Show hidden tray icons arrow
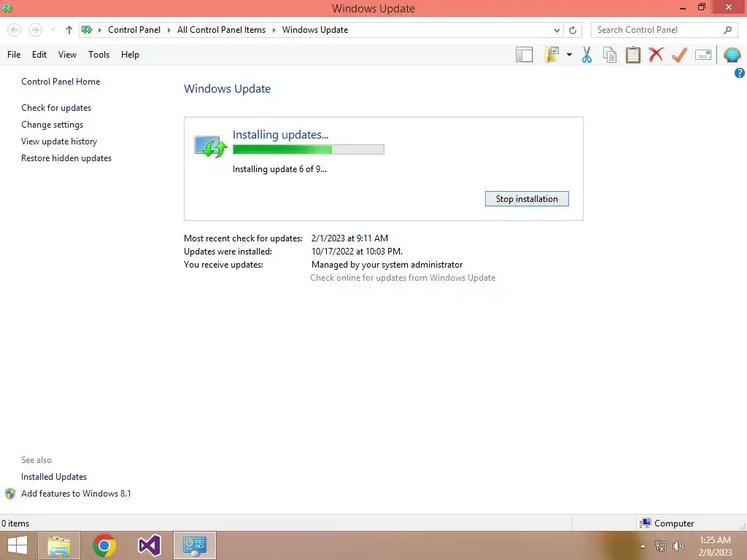The image size is (747, 560). click(643, 546)
